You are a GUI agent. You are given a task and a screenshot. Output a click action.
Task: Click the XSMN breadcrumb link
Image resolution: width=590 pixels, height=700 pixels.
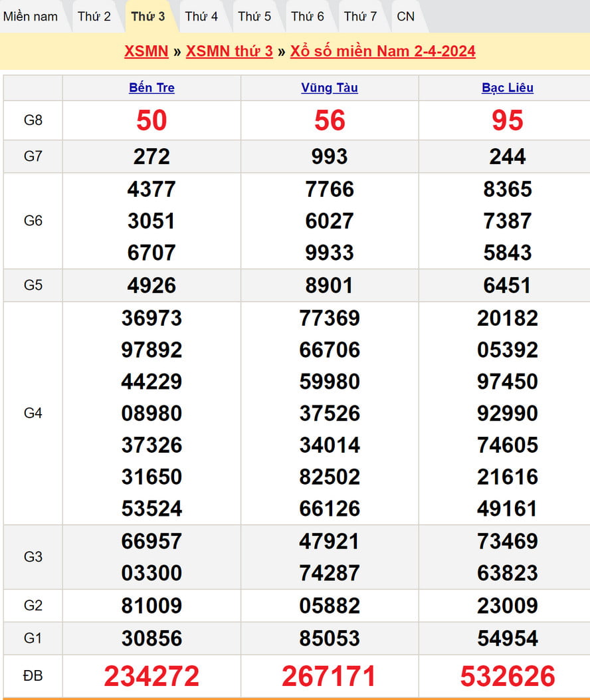coord(146,52)
